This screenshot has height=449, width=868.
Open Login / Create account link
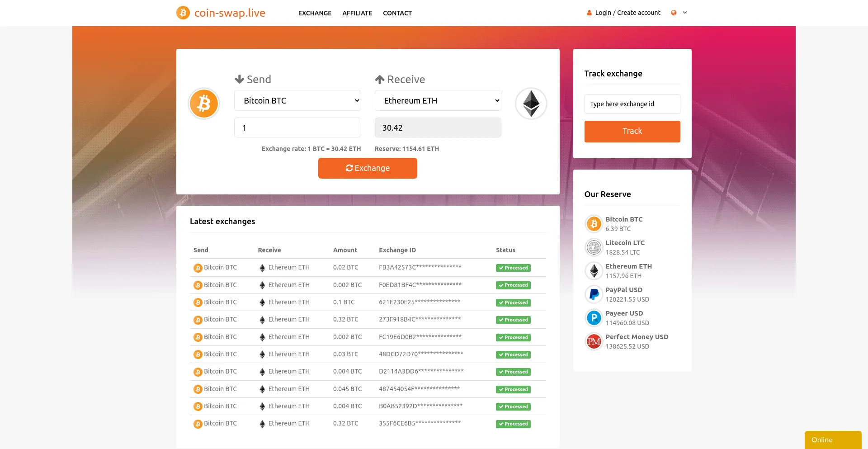coord(627,13)
